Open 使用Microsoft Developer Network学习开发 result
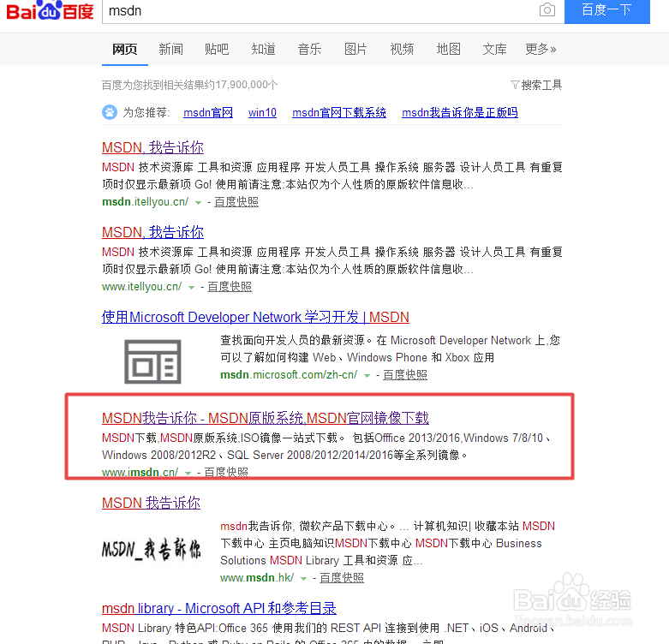669x644 pixels. (255, 318)
